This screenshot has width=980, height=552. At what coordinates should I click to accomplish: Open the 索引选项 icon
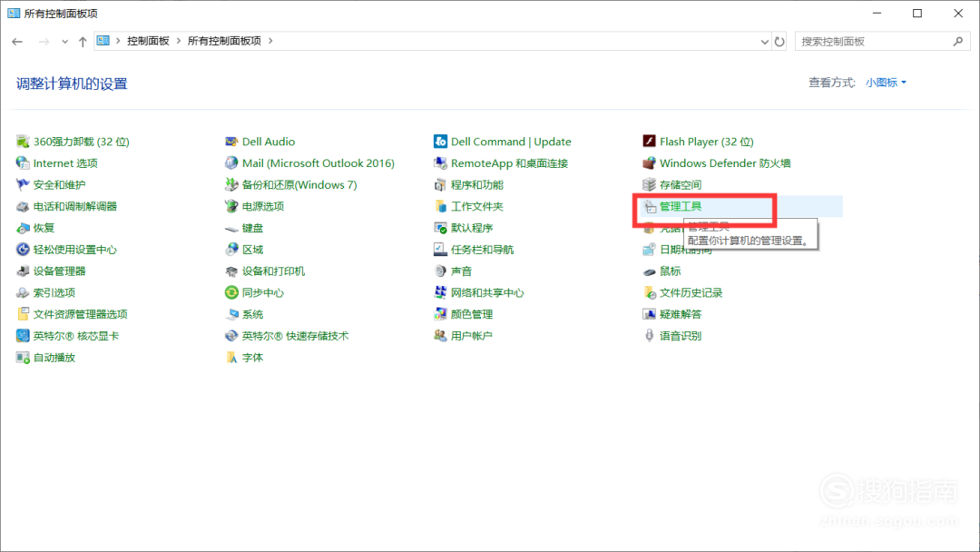click(23, 292)
